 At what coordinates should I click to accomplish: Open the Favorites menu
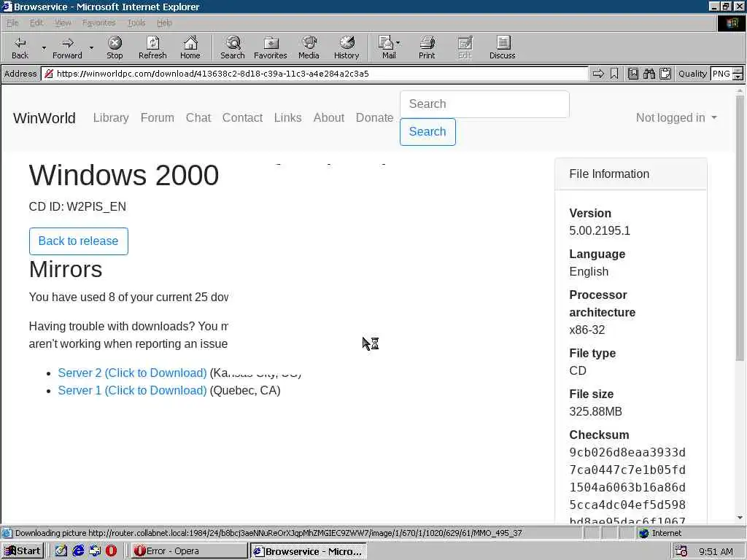click(98, 23)
